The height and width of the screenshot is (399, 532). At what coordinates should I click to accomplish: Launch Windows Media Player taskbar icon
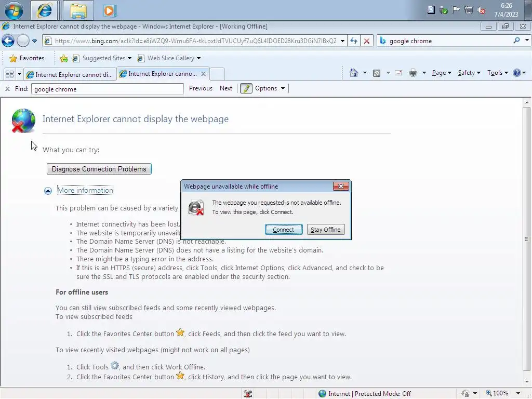click(x=109, y=10)
